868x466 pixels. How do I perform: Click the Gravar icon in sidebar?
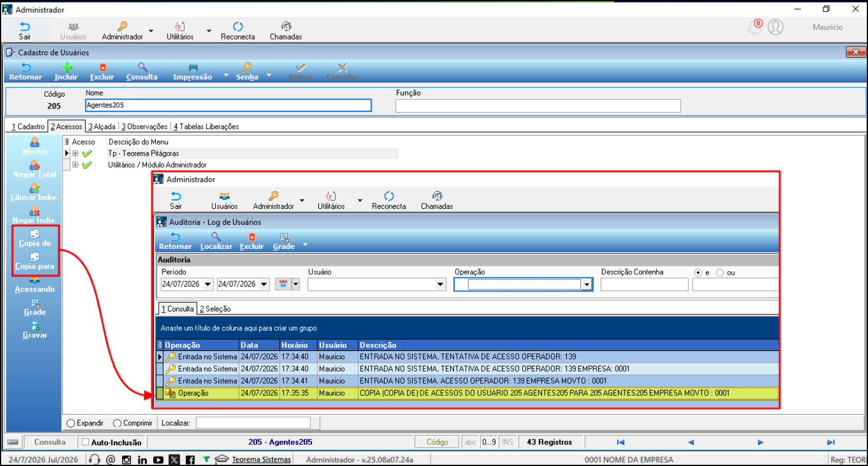(x=35, y=326)
